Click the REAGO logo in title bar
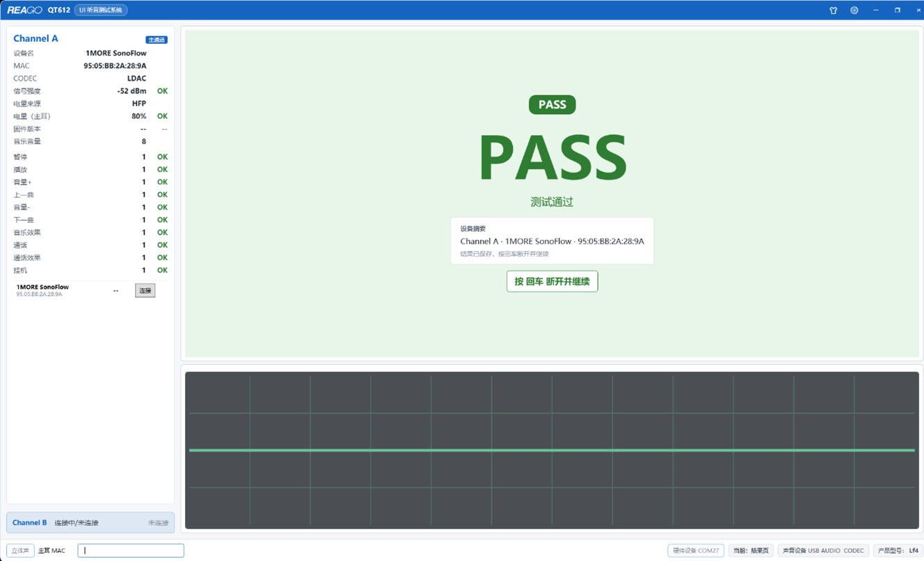924x561 pixels. pyautogui.click(x=24, y=10)
